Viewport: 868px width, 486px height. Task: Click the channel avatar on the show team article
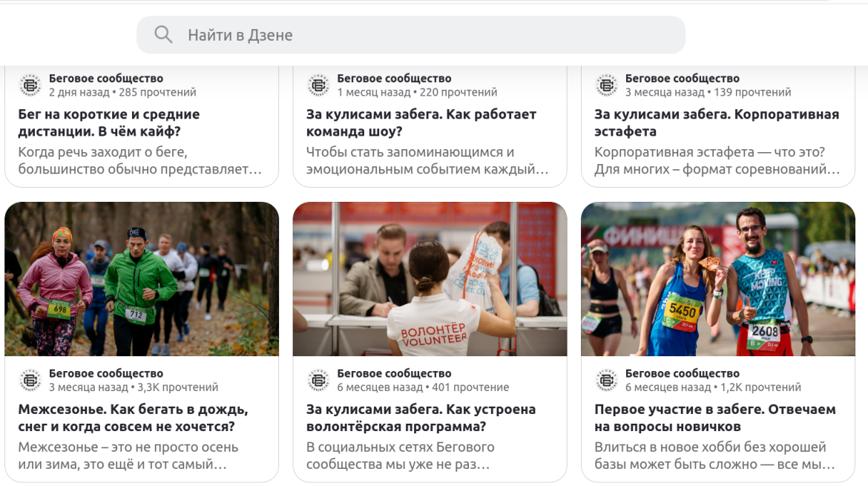click(318, 85)
